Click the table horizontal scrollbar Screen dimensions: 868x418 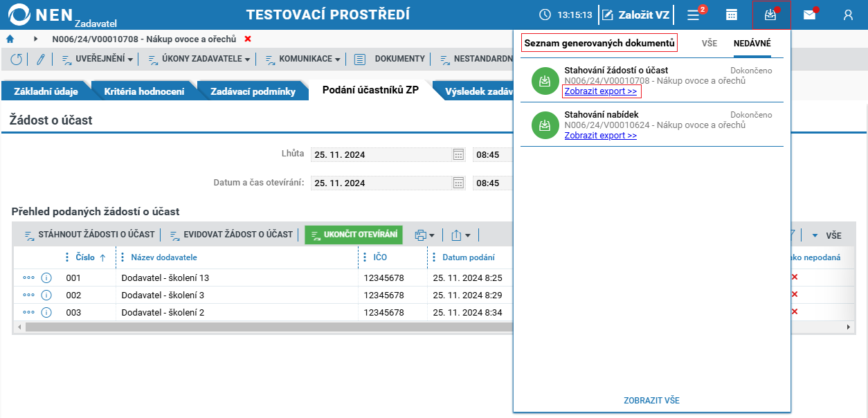pyautogui.click(x=269, y=327)
